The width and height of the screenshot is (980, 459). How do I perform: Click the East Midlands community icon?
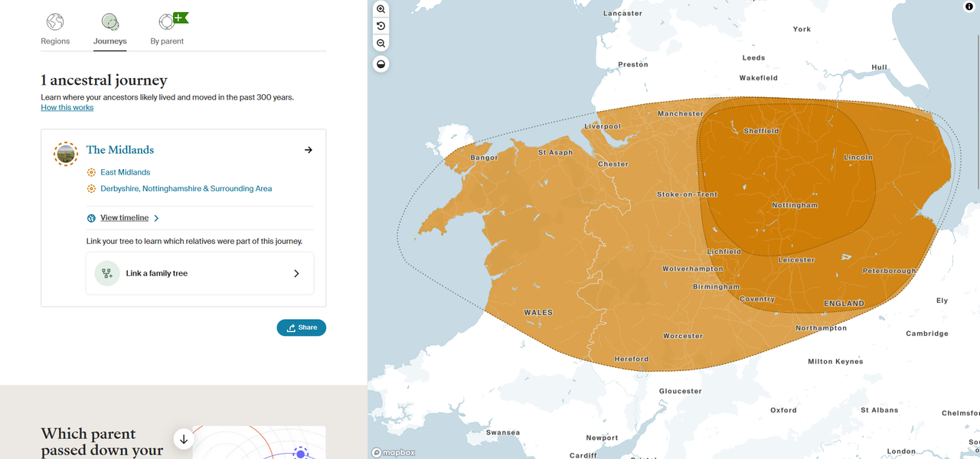[91, 172]
